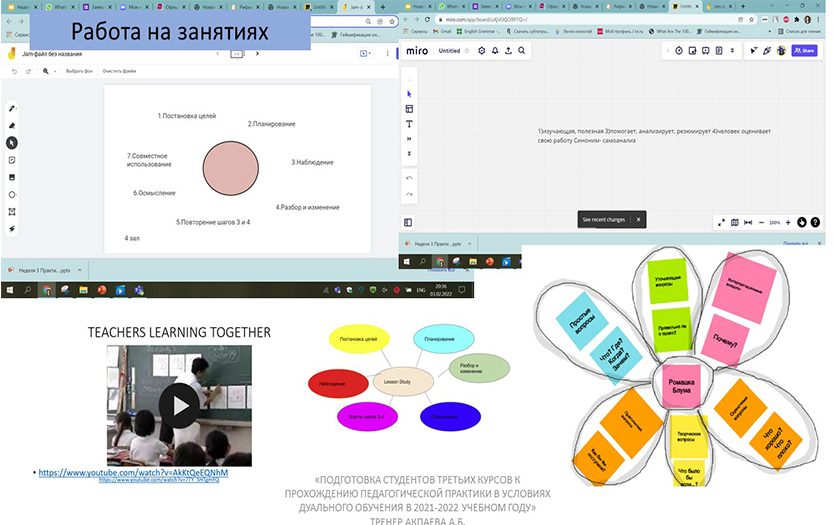Image resolution: width=833 pixels, height=525 pixels.
Task: Select the Miro text tool
Action: [x=409, y=124]
